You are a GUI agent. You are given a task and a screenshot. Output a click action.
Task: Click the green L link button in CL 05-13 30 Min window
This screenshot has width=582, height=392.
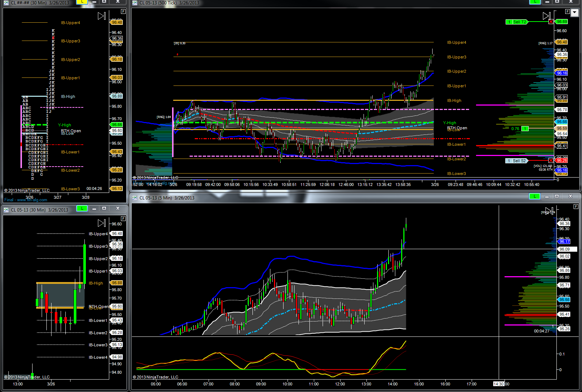tap(82, 208)
